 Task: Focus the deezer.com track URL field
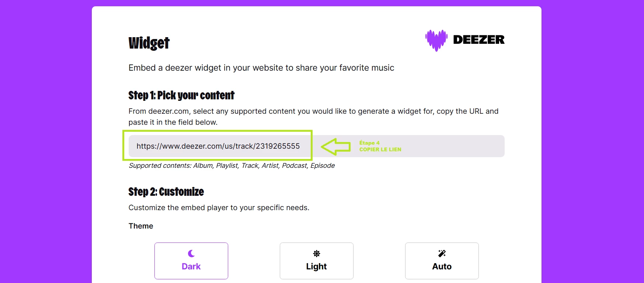tap(218, 146)
